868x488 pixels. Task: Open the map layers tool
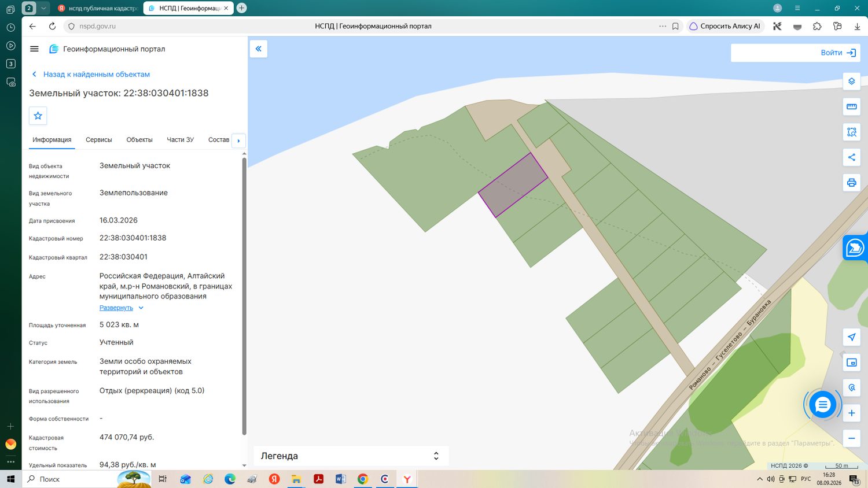852,82
